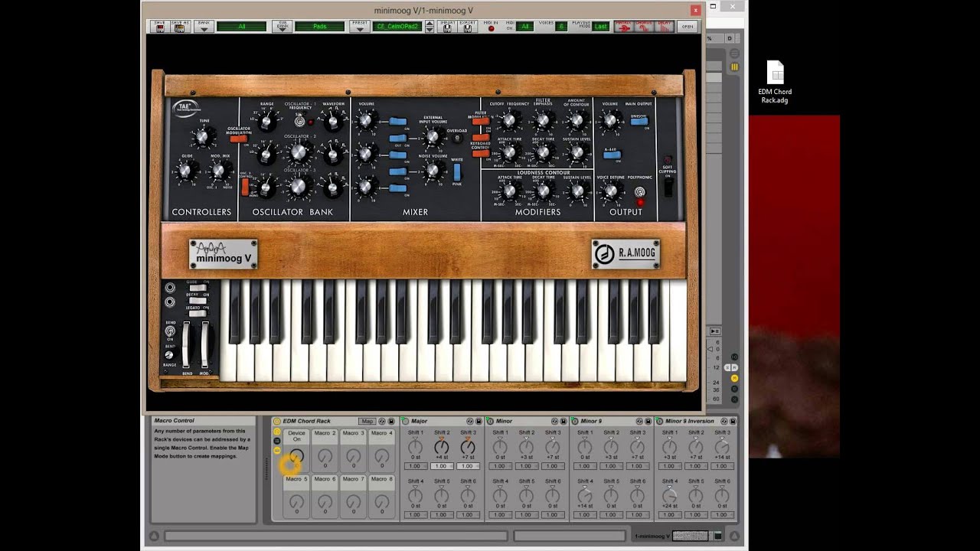This screenshot has width=980, height=551.
Task: Click the Import preset icon
Action: point(448,28)
